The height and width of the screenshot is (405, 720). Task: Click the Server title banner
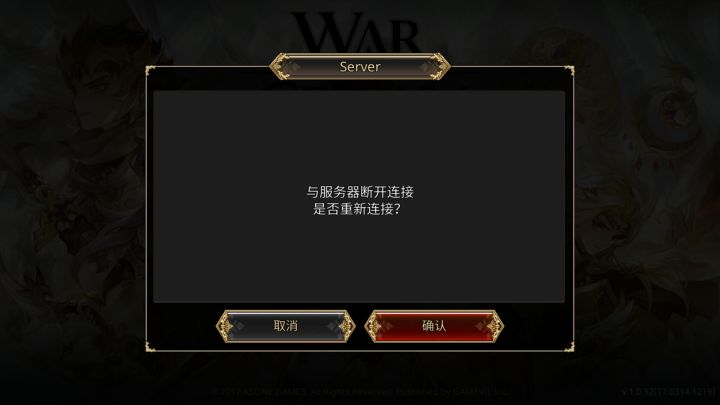[x=360, y=67]
